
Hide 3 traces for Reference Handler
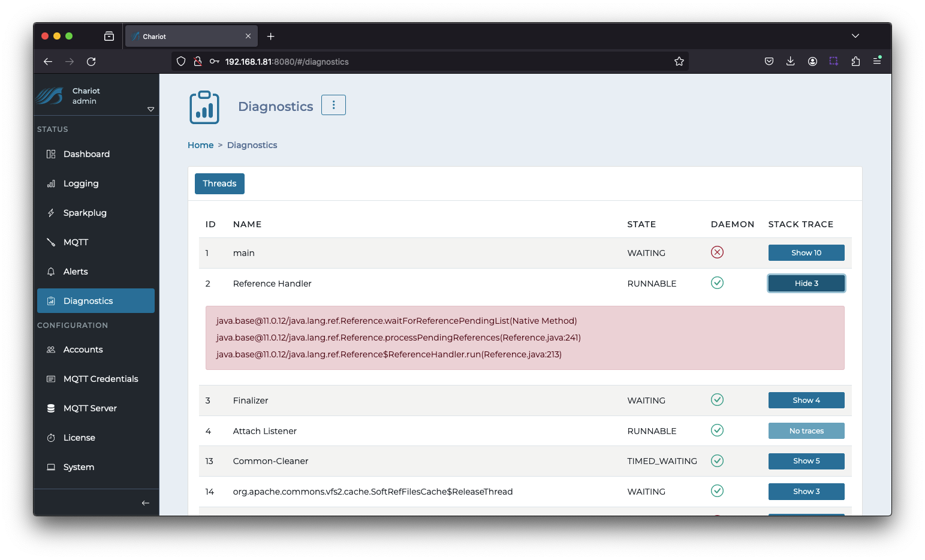[x=806, y=284]
